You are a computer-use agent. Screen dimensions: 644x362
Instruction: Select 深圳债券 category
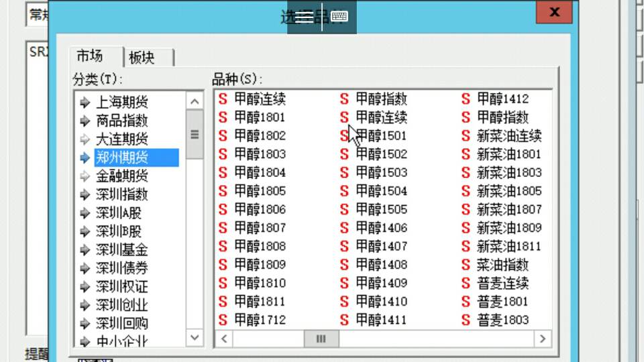pos(121,268)
